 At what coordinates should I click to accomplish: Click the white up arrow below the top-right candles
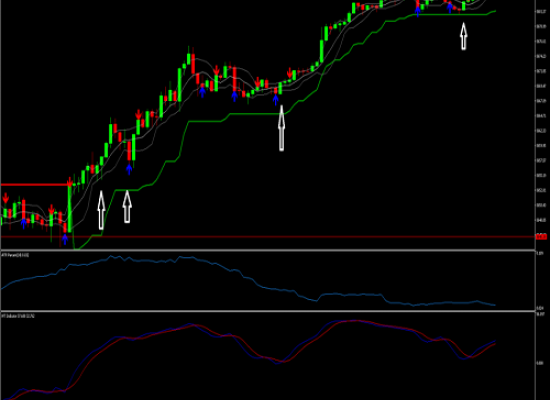coord(463,36)
